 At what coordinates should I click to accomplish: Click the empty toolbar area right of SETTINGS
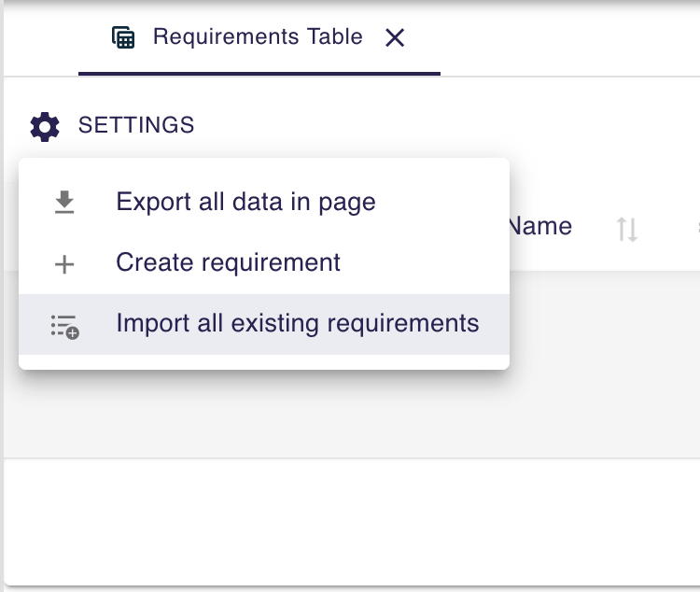pos(448,125)
